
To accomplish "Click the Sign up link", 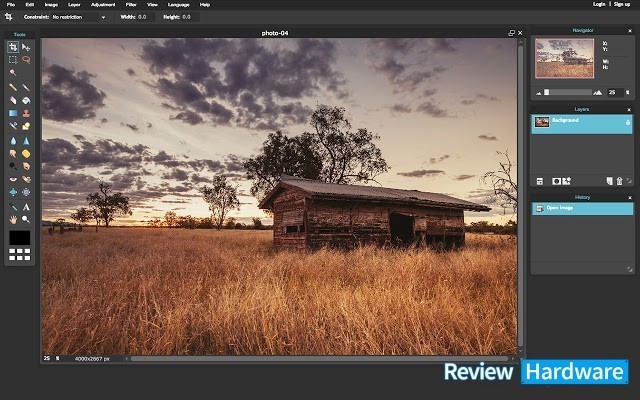I will click(622, 4).
